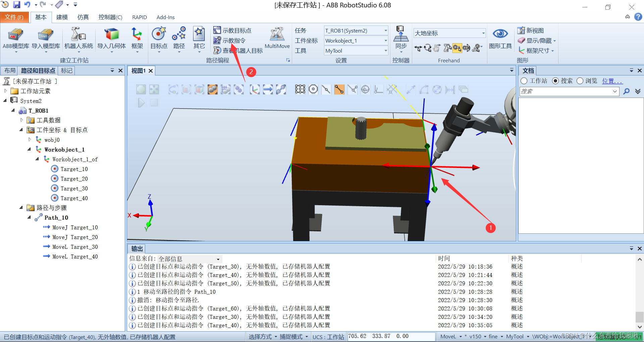Click 示教指令 teach instruction
Screen dimensions: 644x342
[x=230, y=41]
